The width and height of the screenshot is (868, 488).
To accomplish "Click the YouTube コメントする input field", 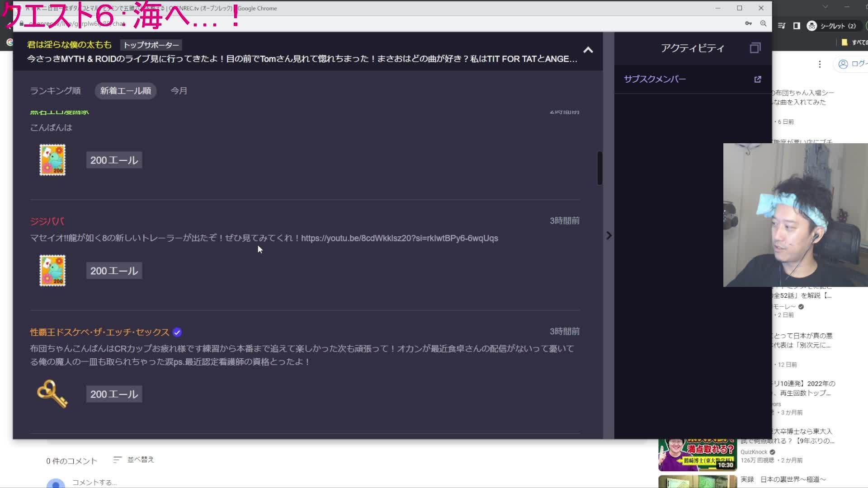I will click(x=94, y=483).
